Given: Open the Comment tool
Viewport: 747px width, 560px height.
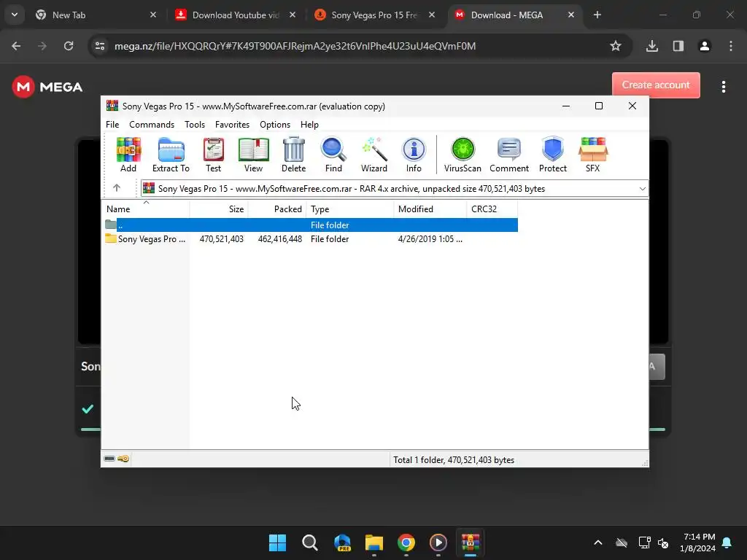Looking at the screenshot, I should pos(508,155).
